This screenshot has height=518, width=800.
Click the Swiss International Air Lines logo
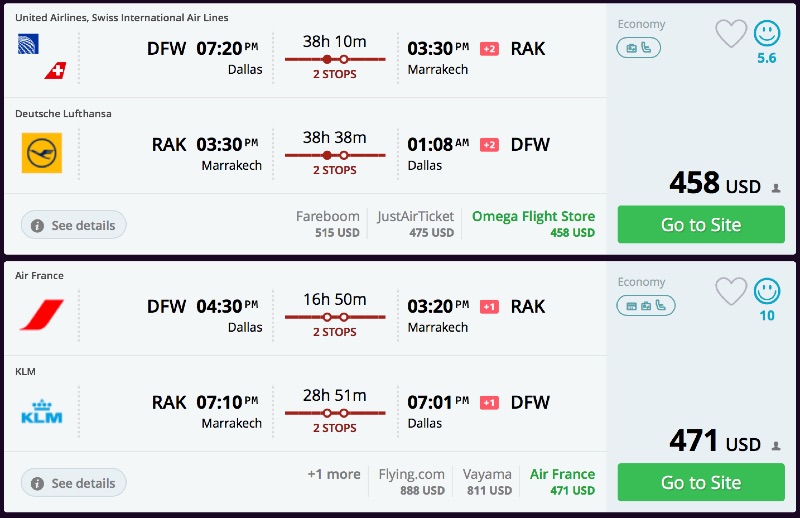(56, 70)
